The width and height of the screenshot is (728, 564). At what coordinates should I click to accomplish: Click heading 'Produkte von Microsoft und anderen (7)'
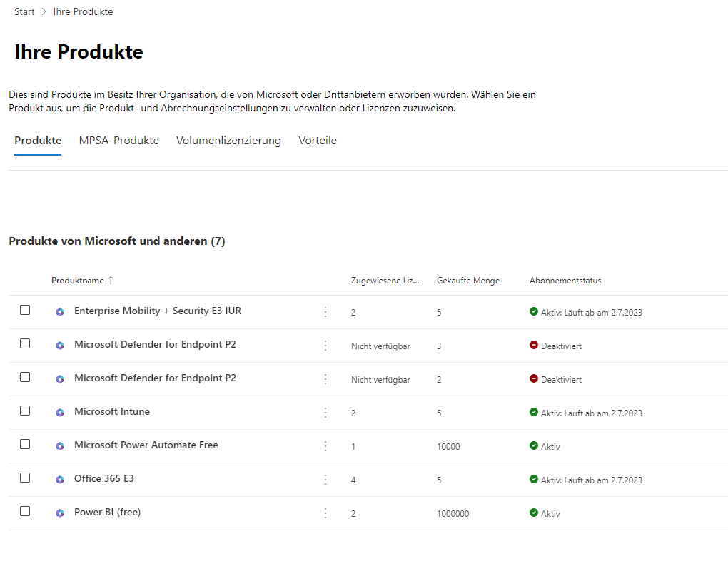[117, 241]
